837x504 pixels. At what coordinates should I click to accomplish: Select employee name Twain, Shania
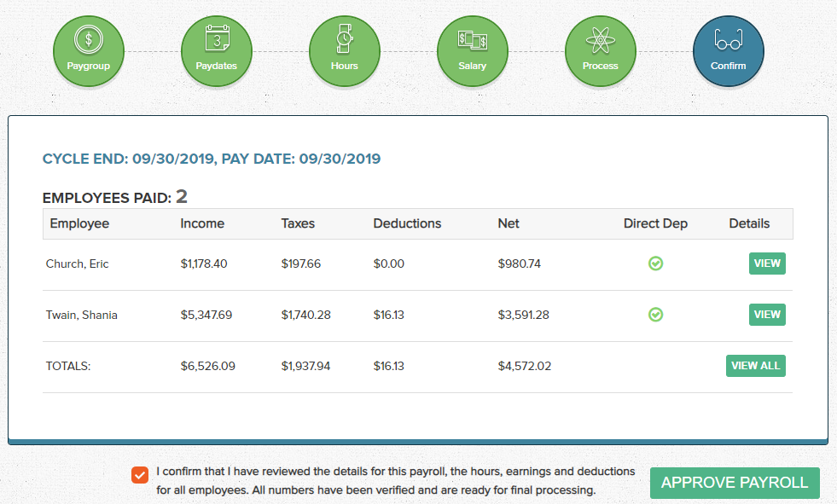pos(82,315)
